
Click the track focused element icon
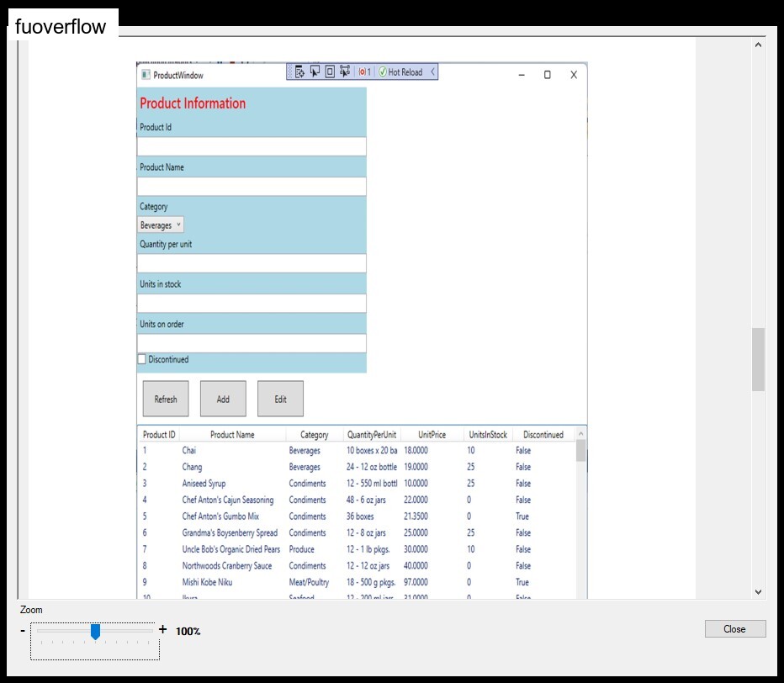coord(345,72)
